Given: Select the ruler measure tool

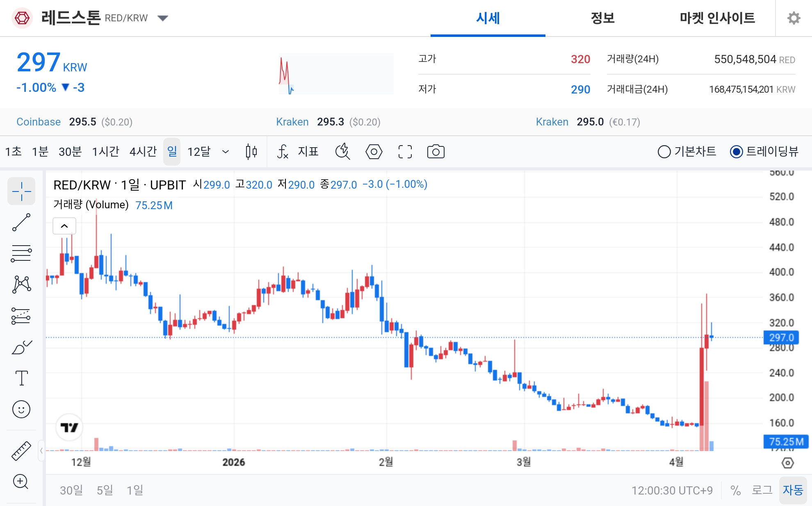Looking at the screenshot, I should click(21, 451).
